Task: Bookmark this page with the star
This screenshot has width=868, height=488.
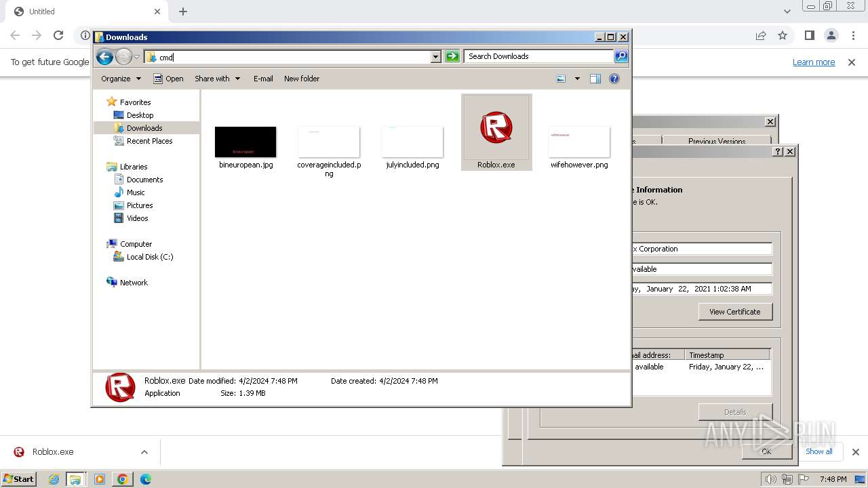Action: tap(783, 35)
